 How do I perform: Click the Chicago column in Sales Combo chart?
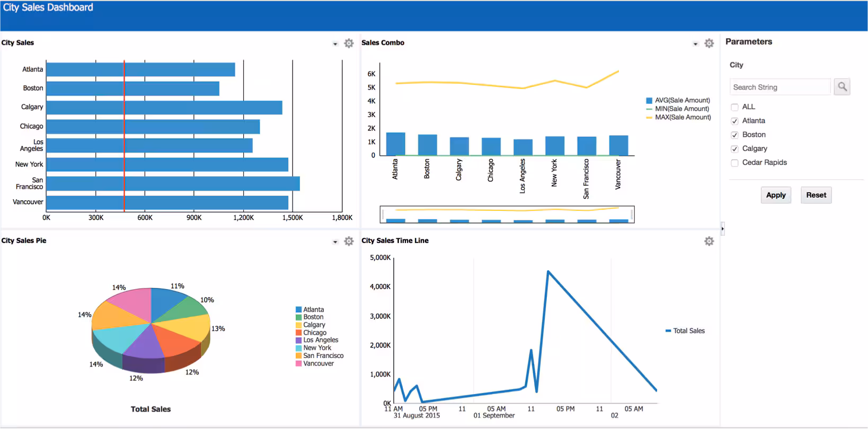click(x=491, y=147)
